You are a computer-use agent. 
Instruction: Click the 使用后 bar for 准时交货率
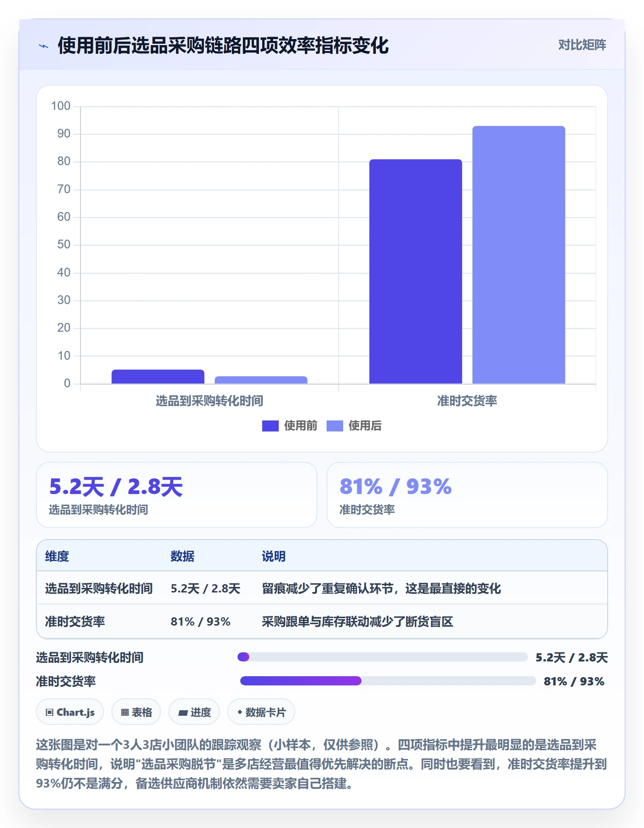coord(518,255)
